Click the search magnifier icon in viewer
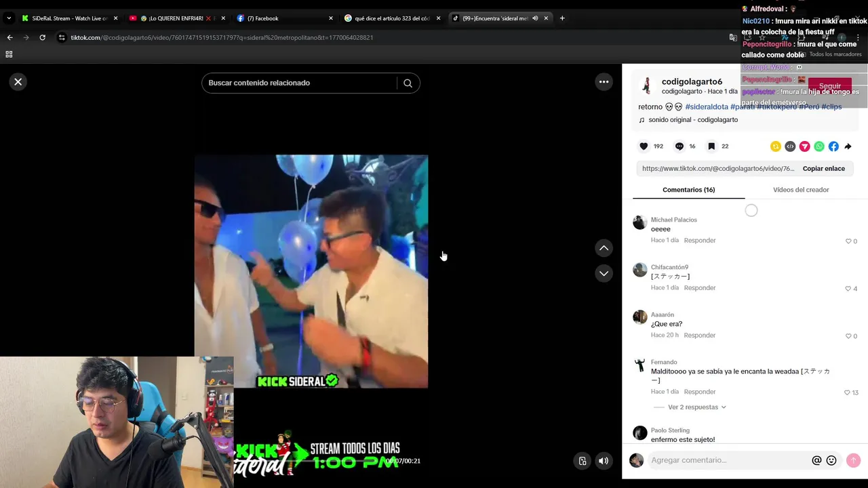 click(x=408, y=83)
